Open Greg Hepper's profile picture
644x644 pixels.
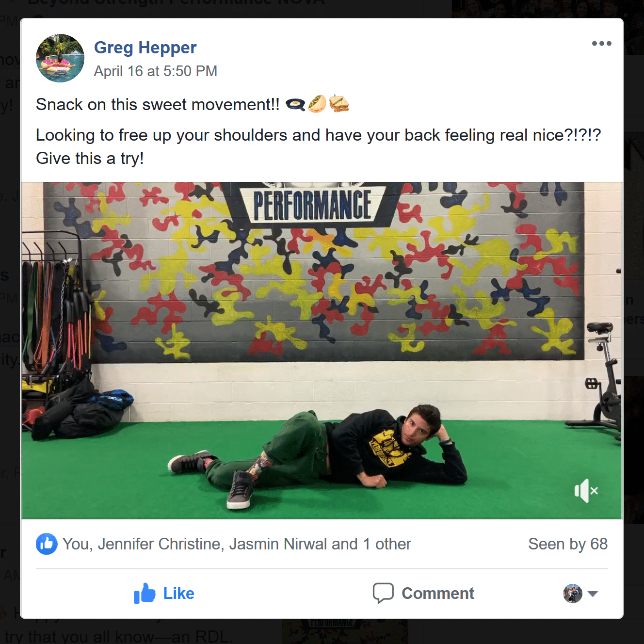60,58
